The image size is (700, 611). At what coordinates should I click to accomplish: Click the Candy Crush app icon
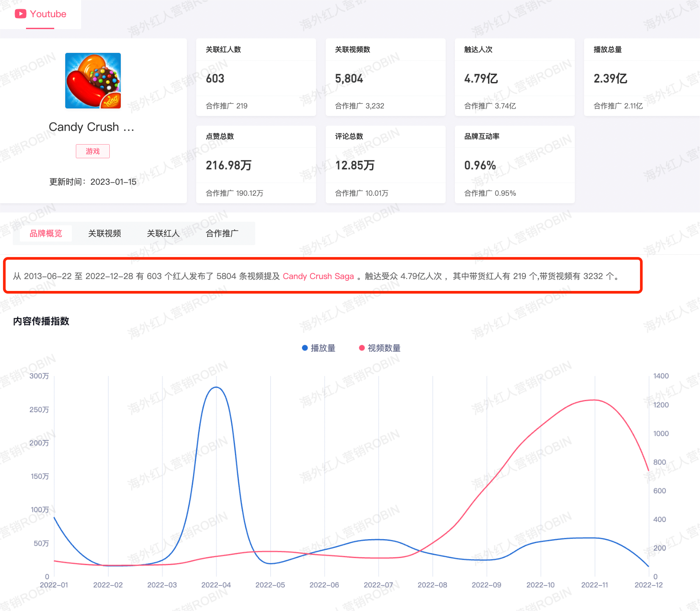[x=93, y=81]
